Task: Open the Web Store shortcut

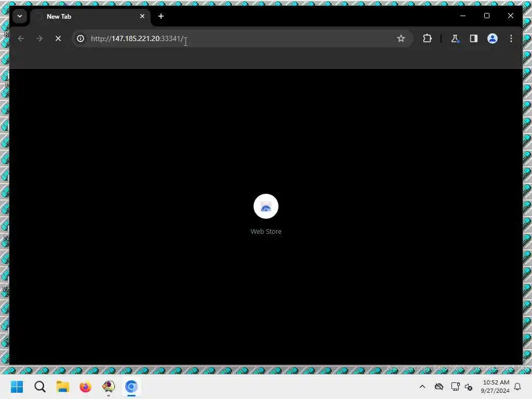Action: tap(266, 214)
